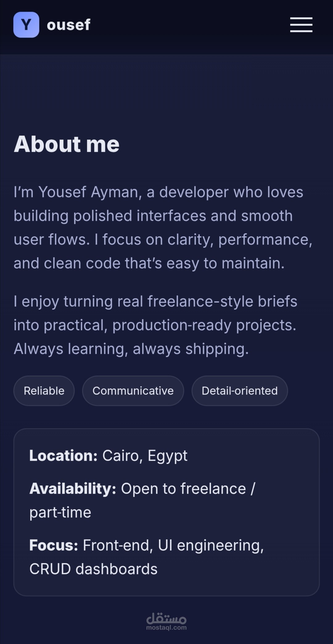Click the freelance-style briefs paragraph

pyautogui.click(x=155, y=313)
